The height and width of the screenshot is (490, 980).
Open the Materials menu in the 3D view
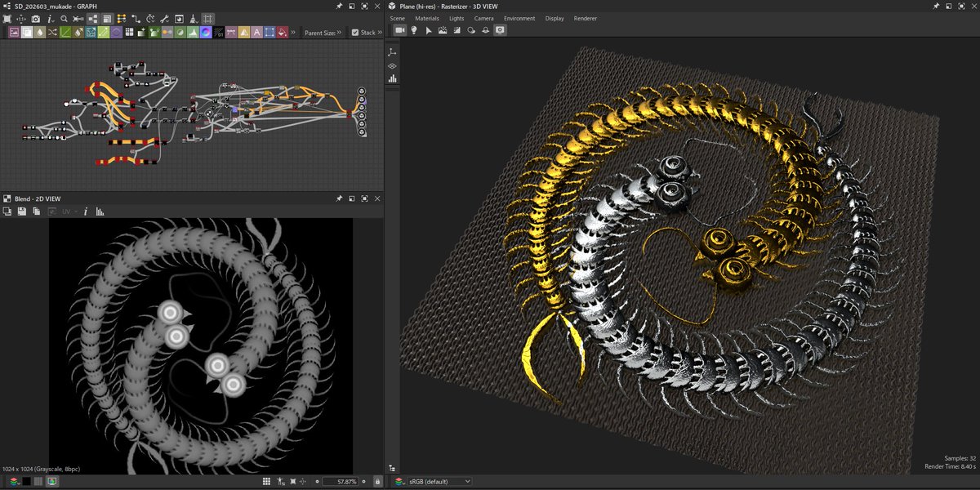click(426, 18)
